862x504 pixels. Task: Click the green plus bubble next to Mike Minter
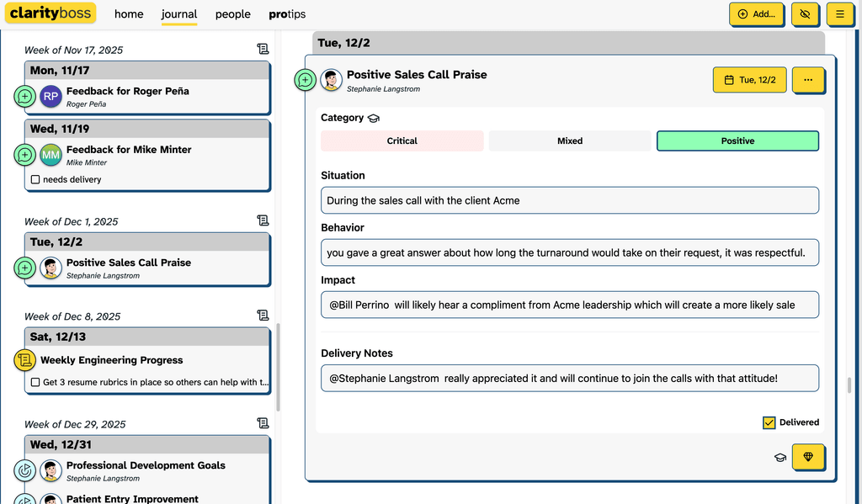(x=24, y=155)
